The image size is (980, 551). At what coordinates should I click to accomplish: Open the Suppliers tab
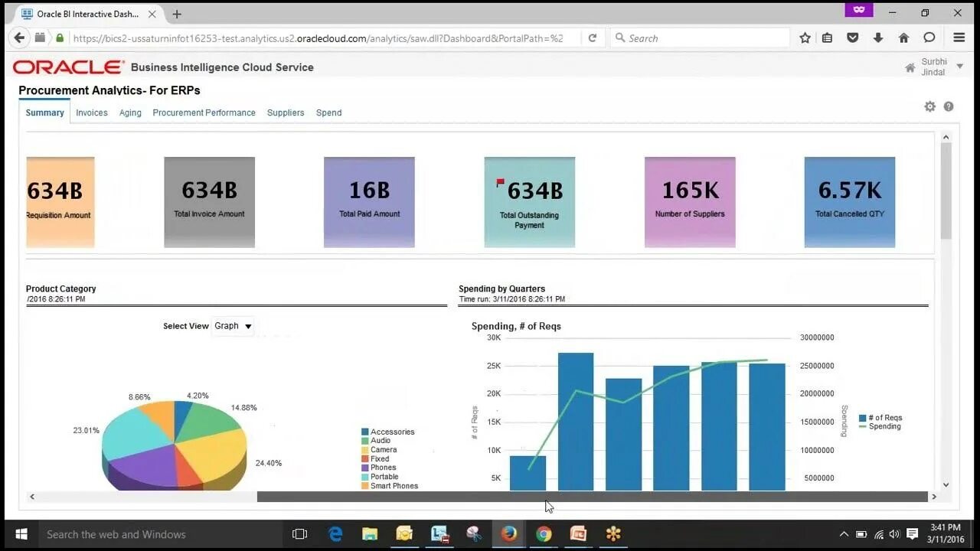click(286, 112)
